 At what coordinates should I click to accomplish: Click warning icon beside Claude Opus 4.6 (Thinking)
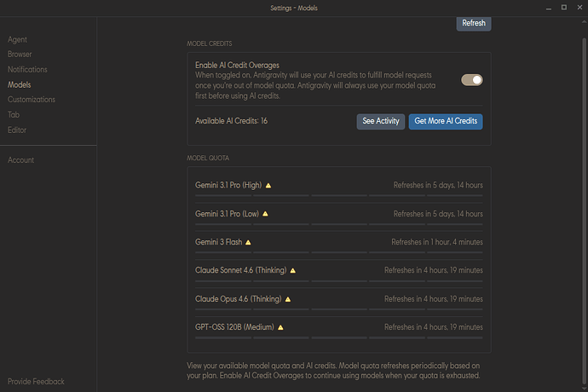point(288,300)
